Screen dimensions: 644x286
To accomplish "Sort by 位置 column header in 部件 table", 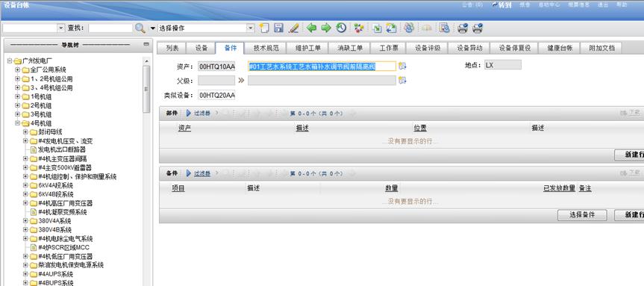I will pyautogui.click(x=419, y=128).
